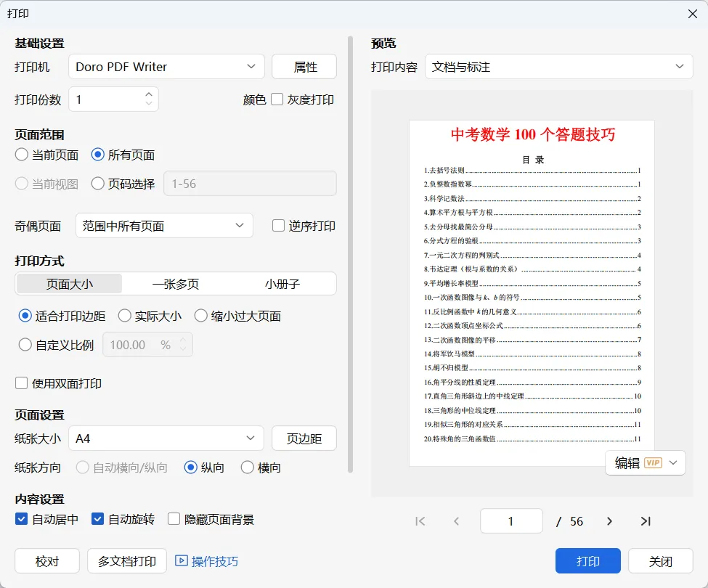The width and height of the screenshot is (708, 588).
Task: Open 多文档打印 button
Action: point(127,561)
